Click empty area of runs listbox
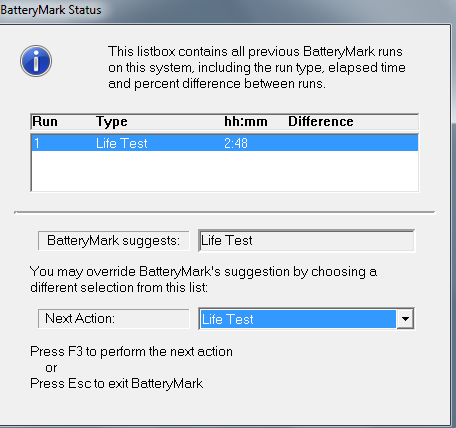This screenshot has width=456, height=428. coord(225,171)
